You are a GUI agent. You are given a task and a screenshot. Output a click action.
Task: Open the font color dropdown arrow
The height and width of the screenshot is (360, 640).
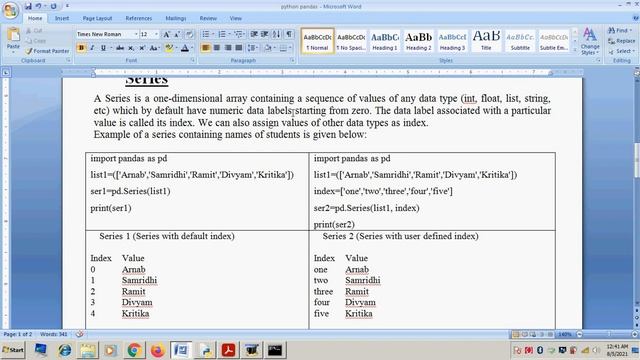192,48
